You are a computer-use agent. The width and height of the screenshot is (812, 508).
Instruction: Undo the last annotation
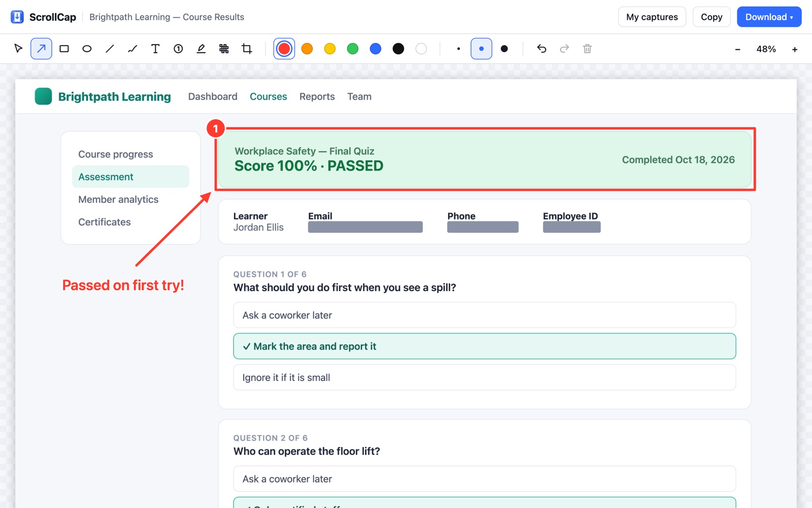tap(542, 49)
